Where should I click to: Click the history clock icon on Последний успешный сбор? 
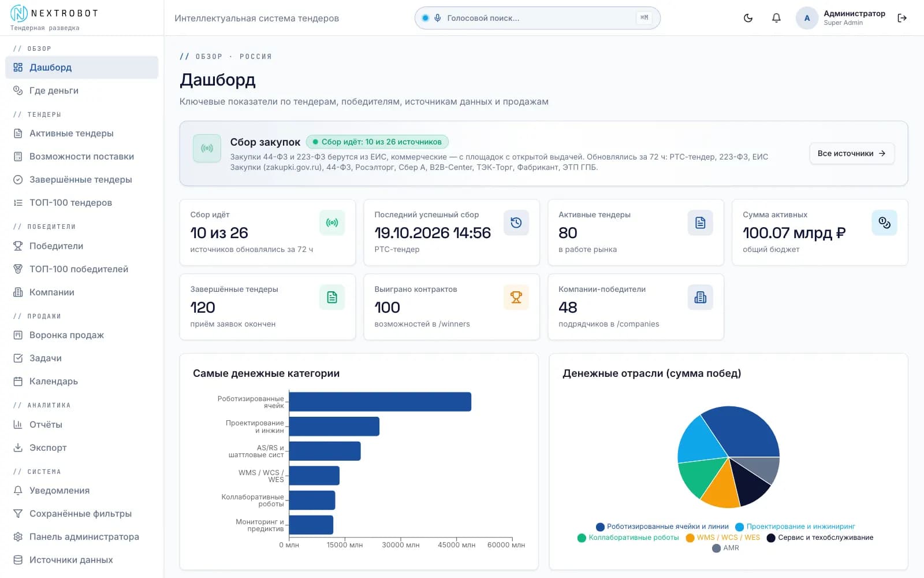[516, 223]
